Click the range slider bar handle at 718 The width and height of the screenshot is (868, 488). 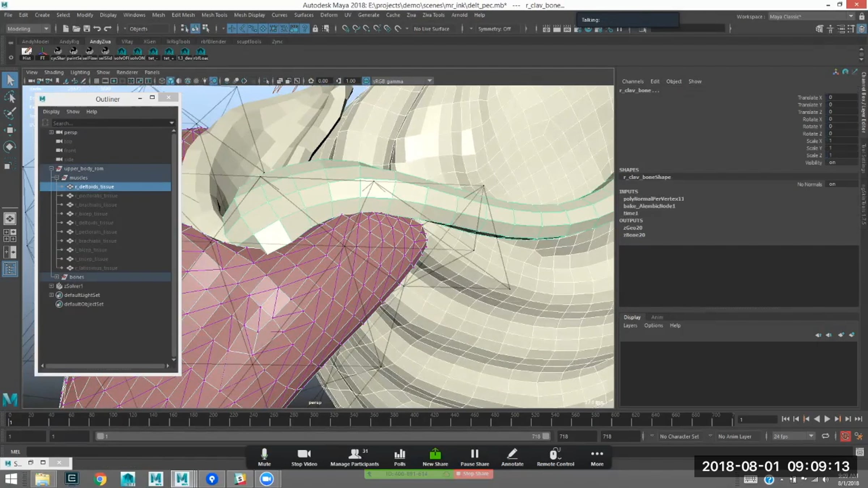[x=546, y=436]
